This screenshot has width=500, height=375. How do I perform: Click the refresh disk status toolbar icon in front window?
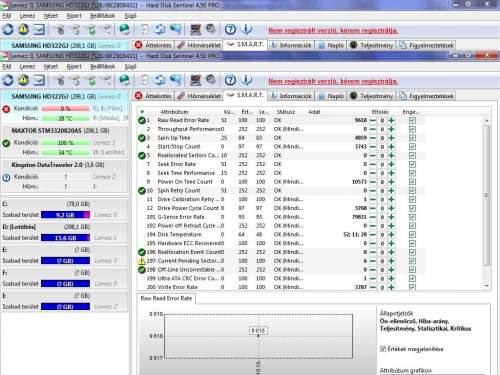(x=8, y=80)
